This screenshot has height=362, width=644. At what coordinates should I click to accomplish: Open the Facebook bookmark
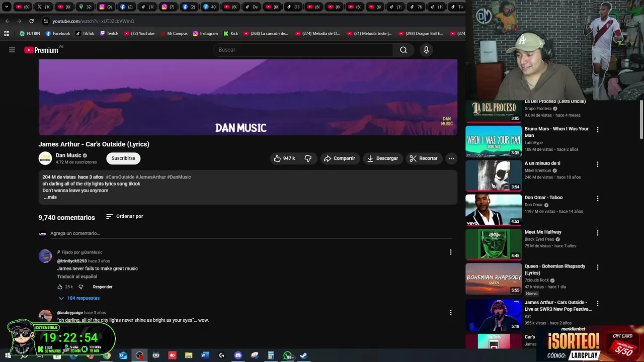coord(58,34)
